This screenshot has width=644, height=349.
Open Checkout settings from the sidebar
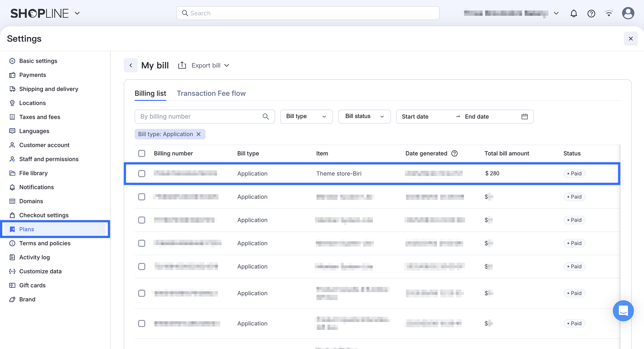click(x=44, y=215)
